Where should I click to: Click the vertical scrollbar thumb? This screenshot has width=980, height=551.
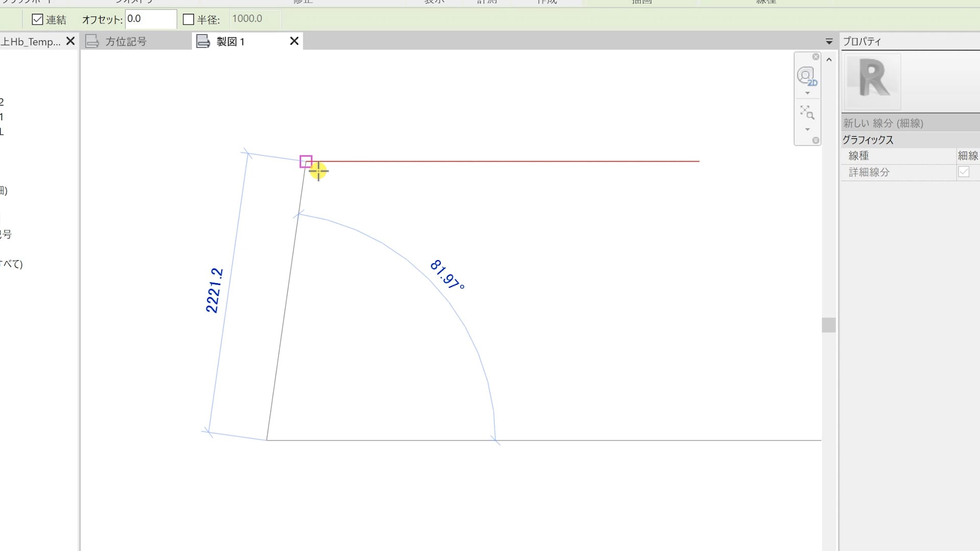(x=828, y=325)
